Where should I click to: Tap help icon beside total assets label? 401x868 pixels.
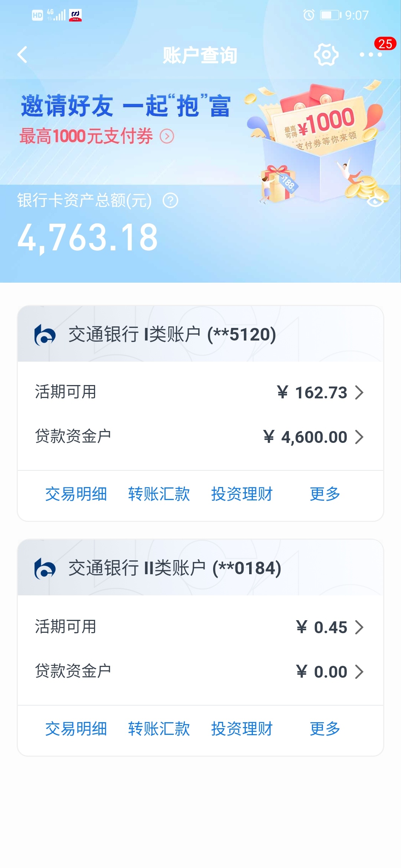pyautogui.click(x=170, y=201)
